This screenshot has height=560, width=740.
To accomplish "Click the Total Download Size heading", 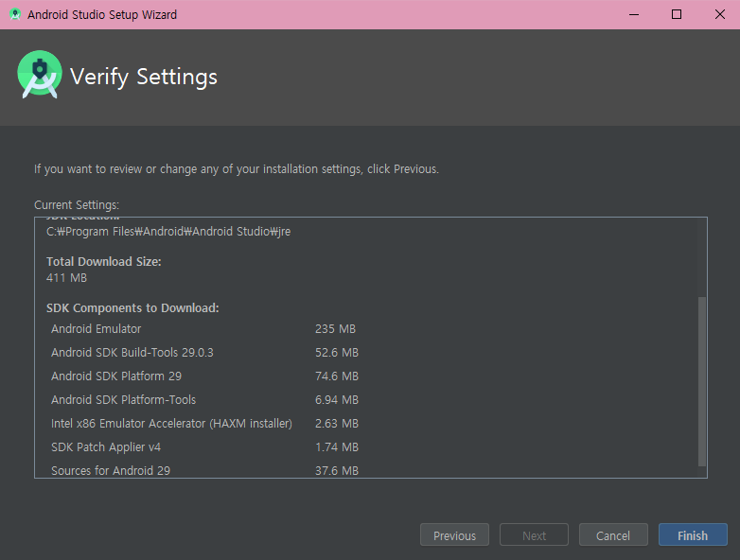I will (x=104, y=261).
